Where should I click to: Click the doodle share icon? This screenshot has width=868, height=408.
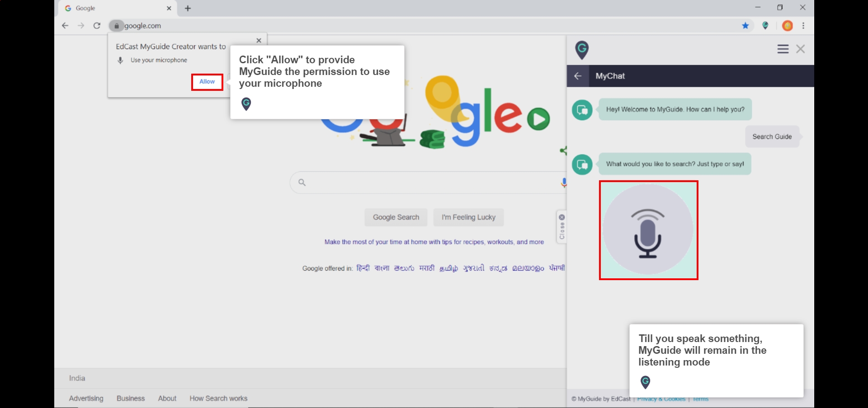click(563, 151)
